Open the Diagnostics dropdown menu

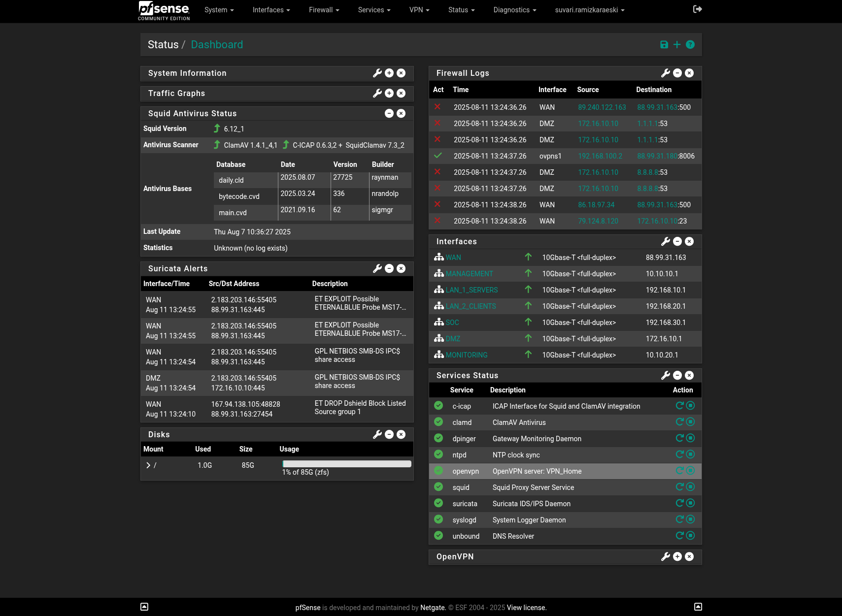point(514,10)
